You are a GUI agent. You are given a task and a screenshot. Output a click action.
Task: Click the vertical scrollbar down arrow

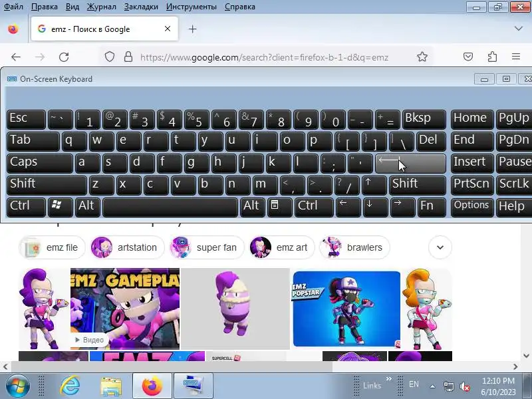(526, 356)
